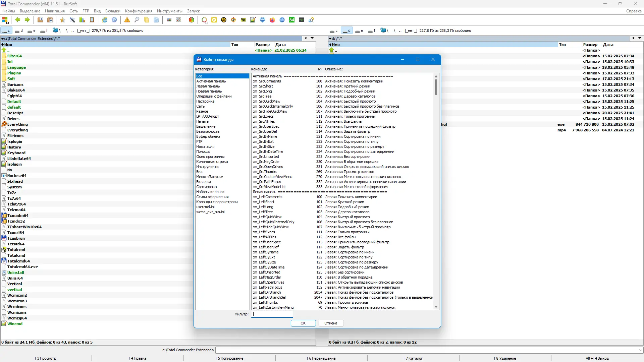Open right panel directory history dropdown arrow
This screenshot has height=362, width=644.
point(640,38)
